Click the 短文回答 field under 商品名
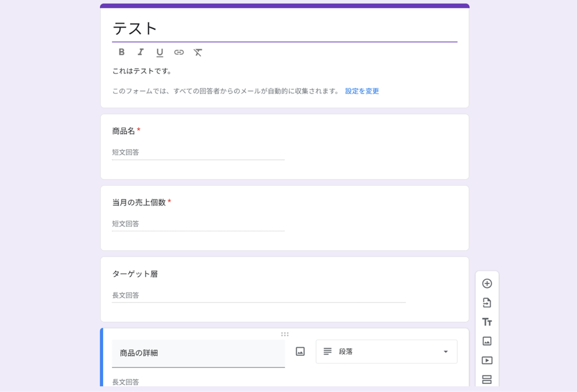577x392 pixels. coord(198,153)
